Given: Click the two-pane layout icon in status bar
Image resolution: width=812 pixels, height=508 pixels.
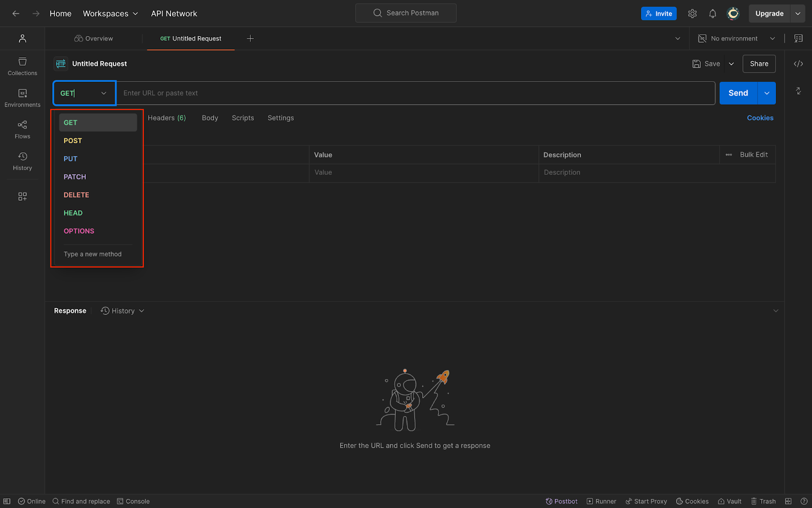Looking at the screenshot, I should [788, 501].
